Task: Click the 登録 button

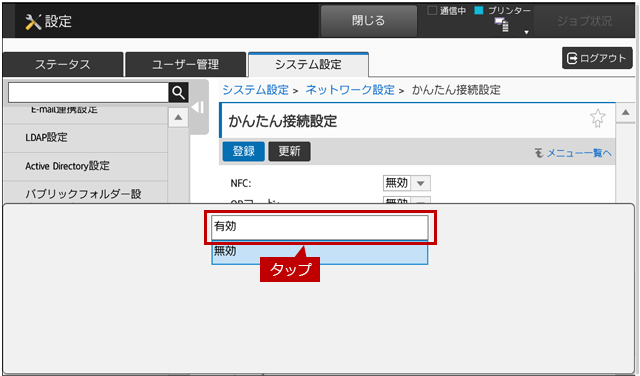Action: [x=244, y=151]
